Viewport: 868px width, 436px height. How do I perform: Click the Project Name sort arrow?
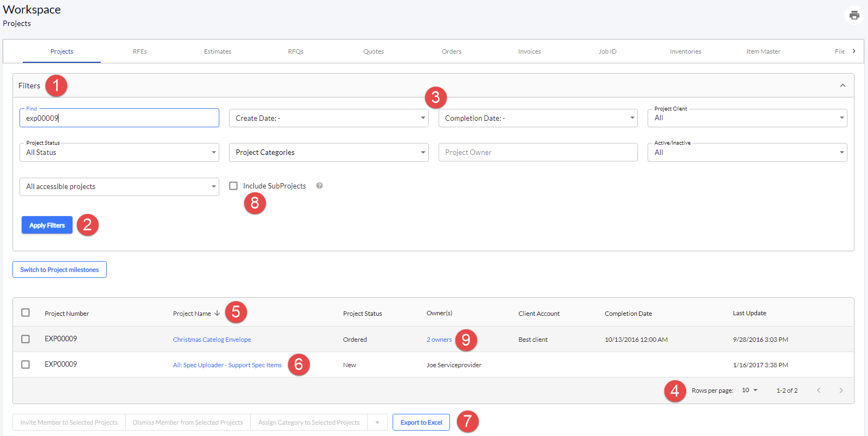pyautogui.click(x=217, y=313)
